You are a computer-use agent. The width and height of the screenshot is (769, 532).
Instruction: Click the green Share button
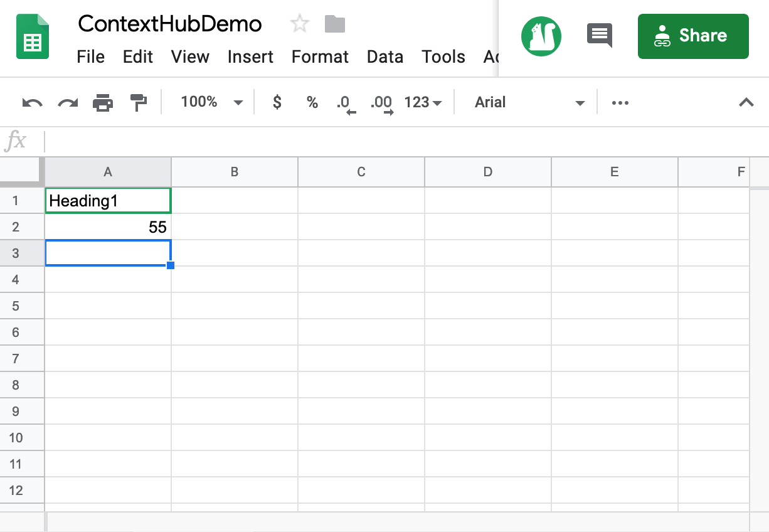(692, 36)
